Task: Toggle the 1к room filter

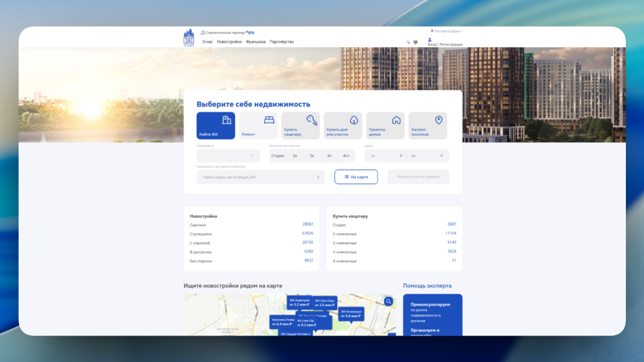Action: (x=295, y=156)
